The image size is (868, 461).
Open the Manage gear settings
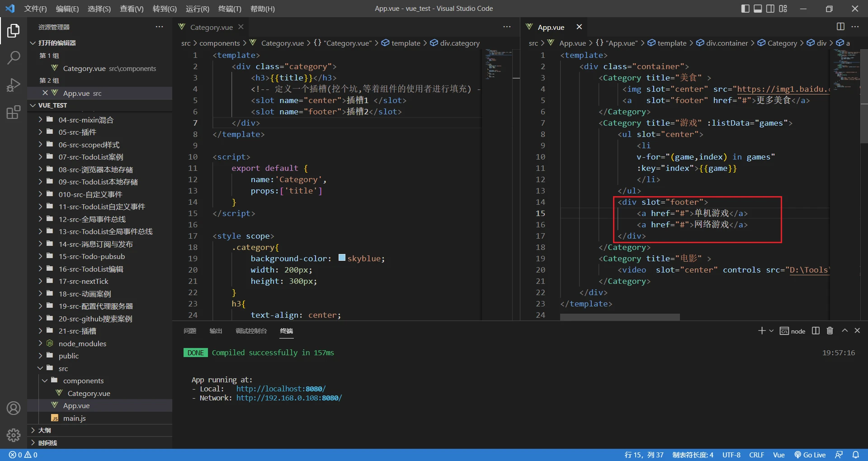[x=14, y=435]
